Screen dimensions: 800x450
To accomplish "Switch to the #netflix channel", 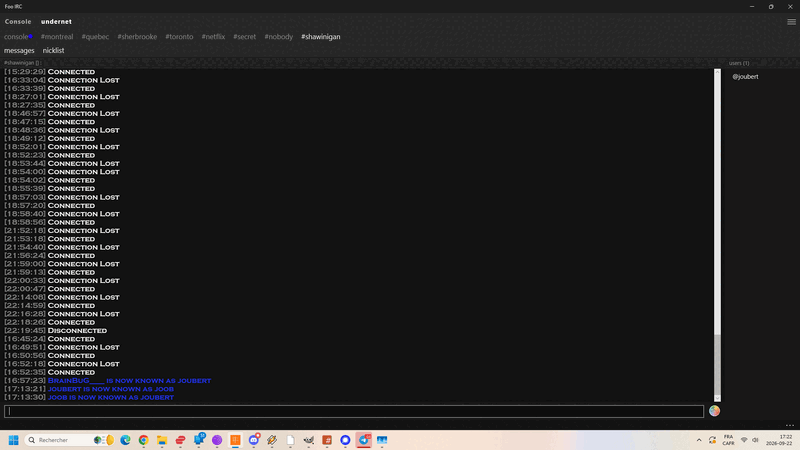I will point(213,37).
